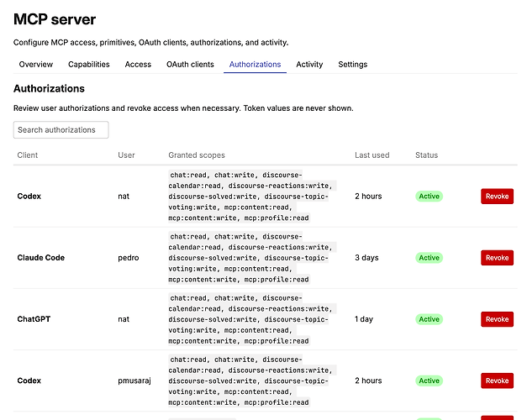Select the Claude Code client name
Image resolution: width=527 pixels, height=420 pixels.
(x=40, y=258)
